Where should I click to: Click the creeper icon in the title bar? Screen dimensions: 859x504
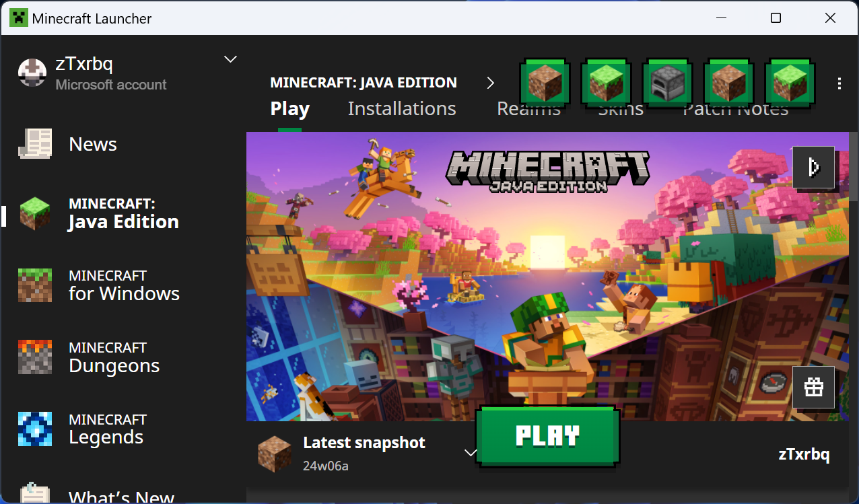pyautogui.click(x=18, y=18)
